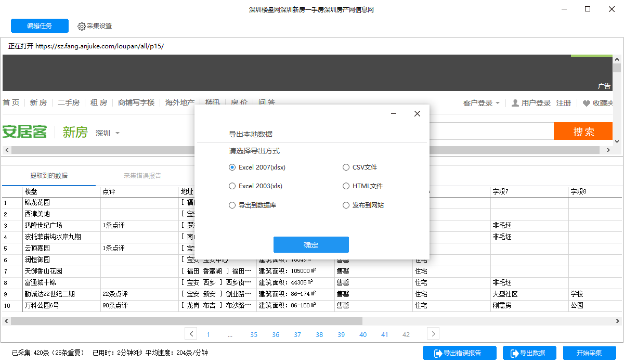Click 搜索 orange button on webpage
The width and height of the screenshot is (624, 364).
pos(583,132)
